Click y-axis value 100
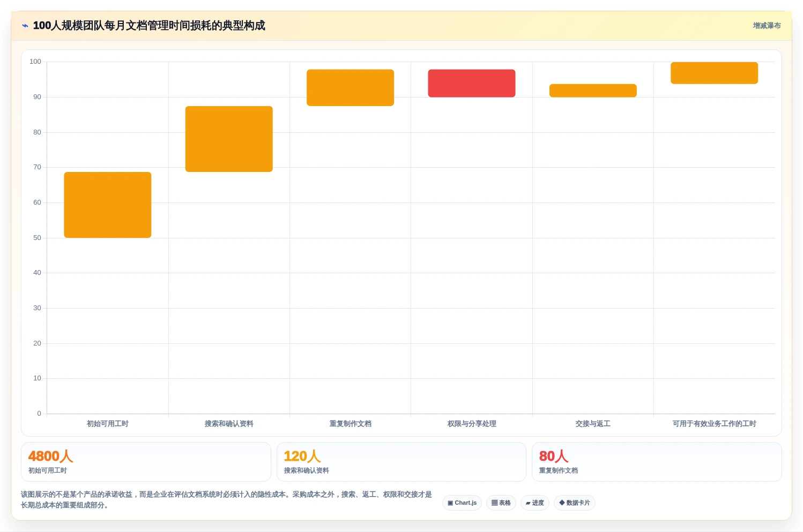The image size is (803, 532). (x=35, y=62)
